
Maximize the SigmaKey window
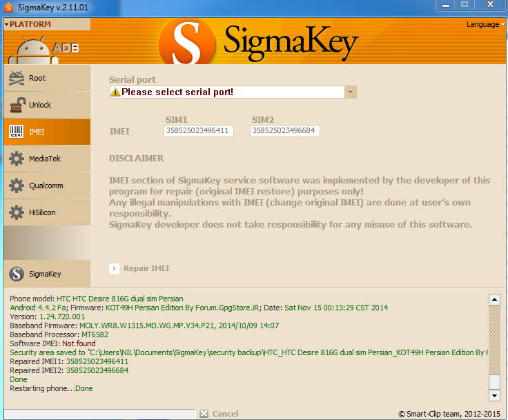[465, 5]
